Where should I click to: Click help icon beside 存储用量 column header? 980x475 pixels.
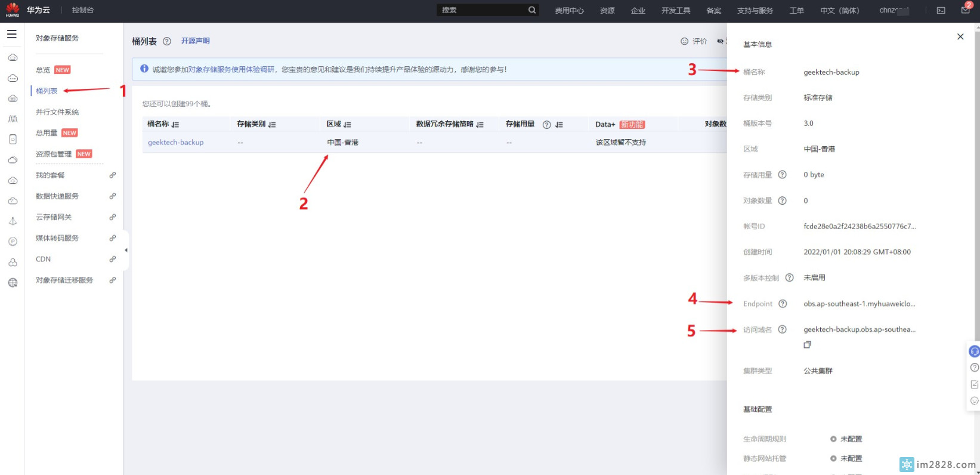pos(546,125)
